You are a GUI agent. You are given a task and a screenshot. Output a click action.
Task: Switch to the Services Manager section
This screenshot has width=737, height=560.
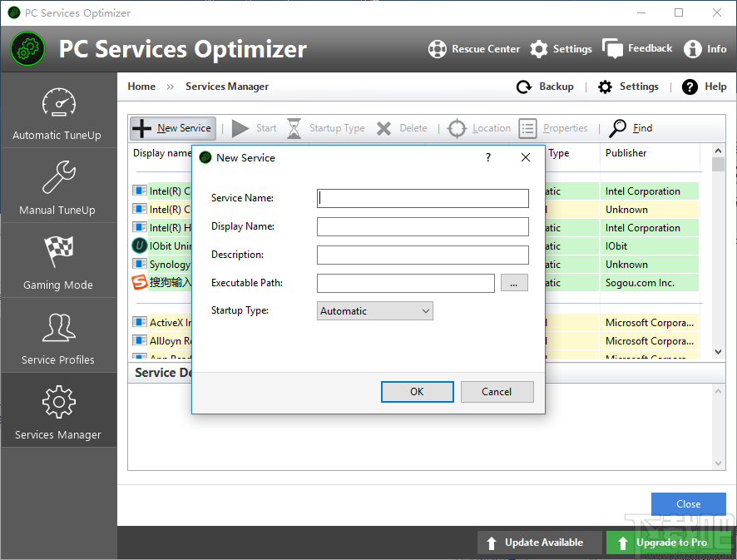[58, 410]
